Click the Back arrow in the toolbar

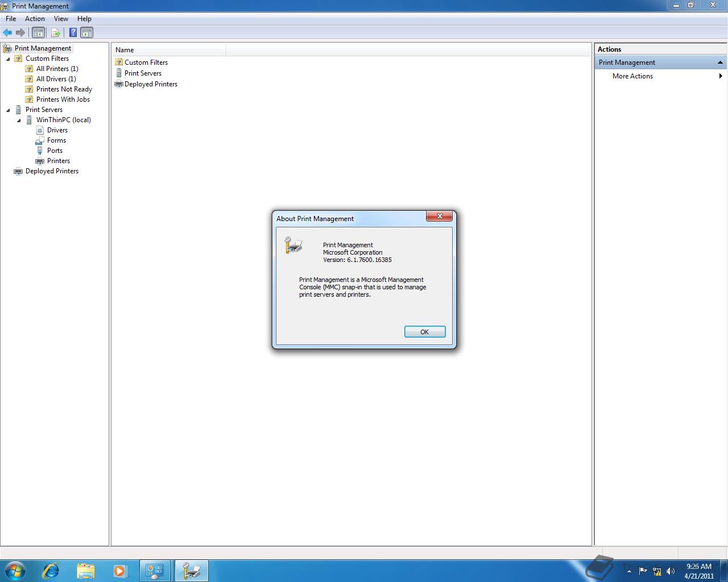pyautogui.click(x=7, y=33)
